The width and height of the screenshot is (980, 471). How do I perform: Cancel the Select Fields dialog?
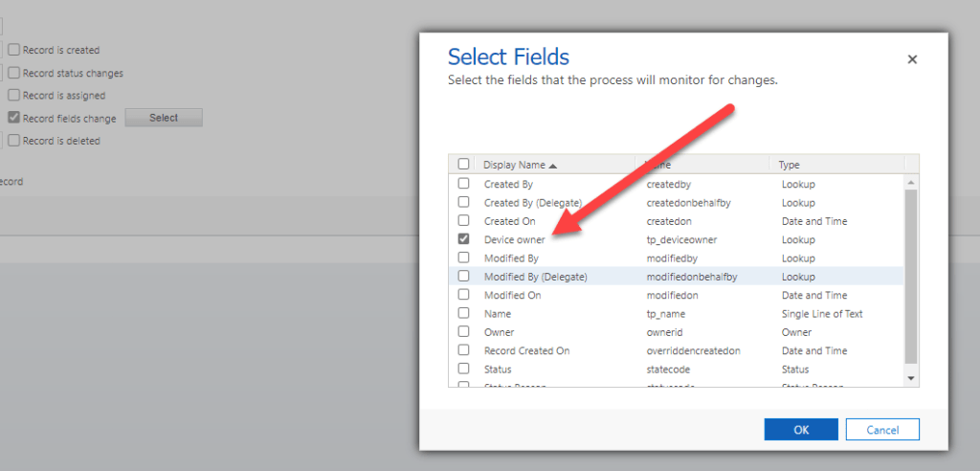pyautogui.click(x=882, y=430)
